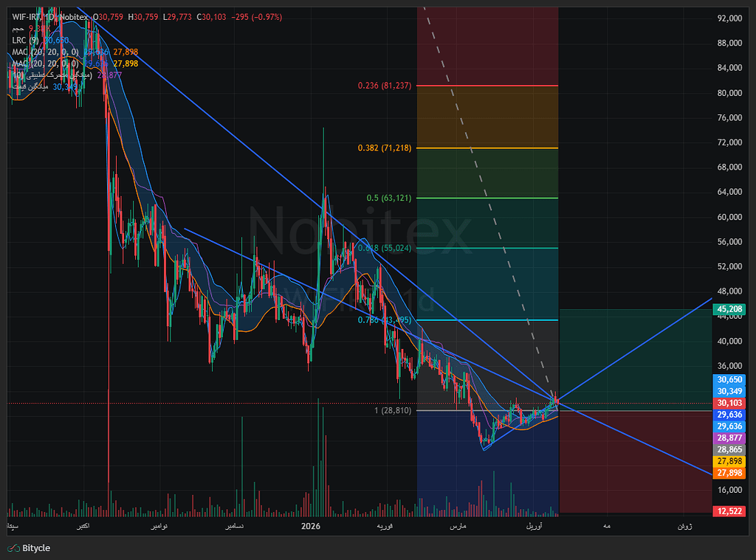Click the green 45,208 target price tag

click(729, 309)
